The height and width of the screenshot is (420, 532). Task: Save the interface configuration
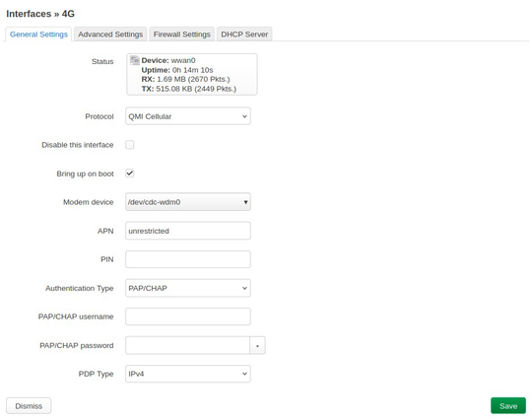pyautogui.click(x=508, y=406)
